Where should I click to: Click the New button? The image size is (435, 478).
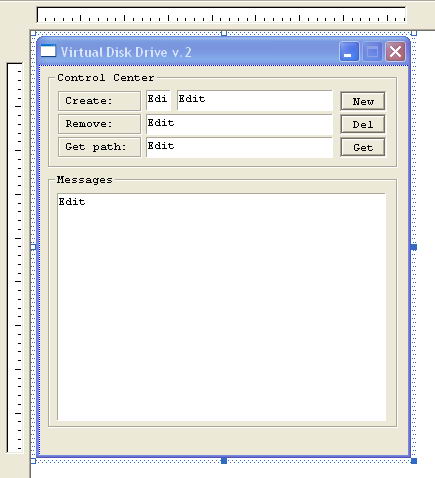[363, 101]
